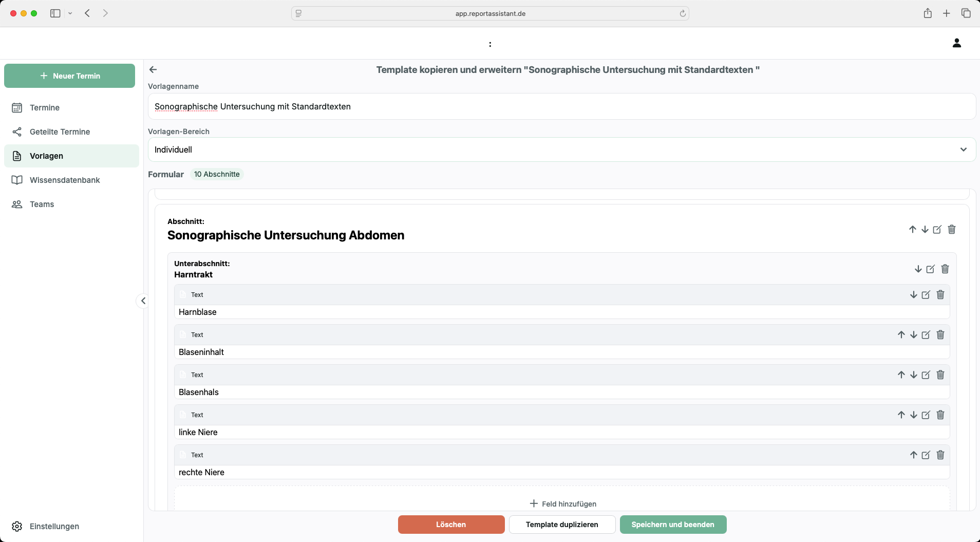Move Blaseninhalt field down
Image resolution: width=980 pixels, height=542 pixels.
914,335
